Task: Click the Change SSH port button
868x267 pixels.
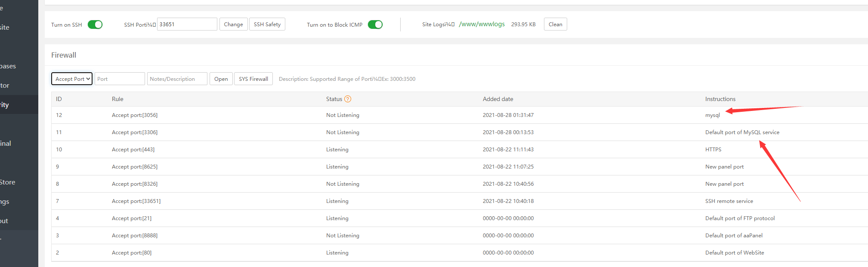Action: [233, 24]
